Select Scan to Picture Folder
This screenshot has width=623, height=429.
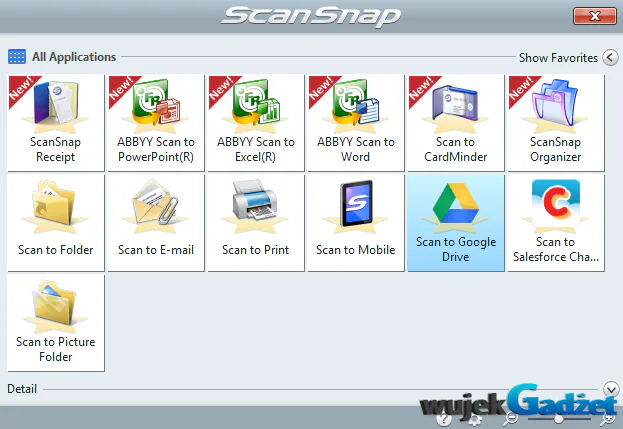tap(56, 323)
